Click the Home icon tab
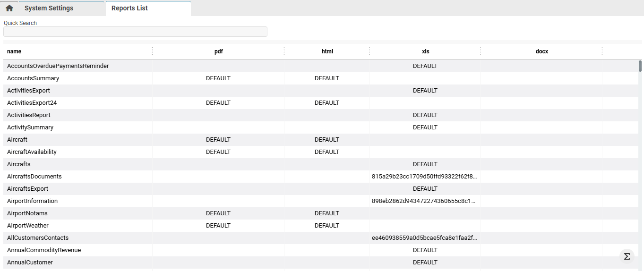Image resolution: width=644 pixels, height=271 pixels. coord(9,8)
